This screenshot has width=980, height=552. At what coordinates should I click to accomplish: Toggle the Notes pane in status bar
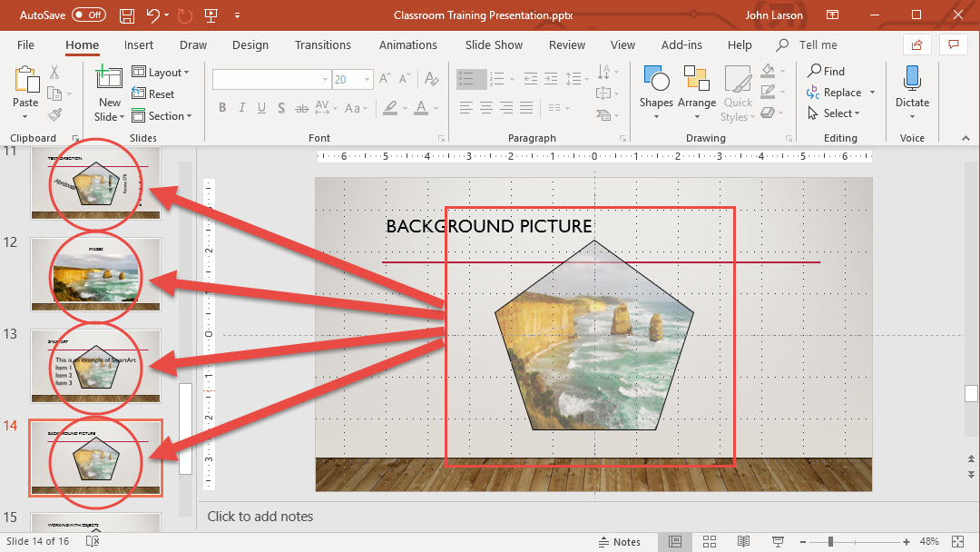pos(619,542)
